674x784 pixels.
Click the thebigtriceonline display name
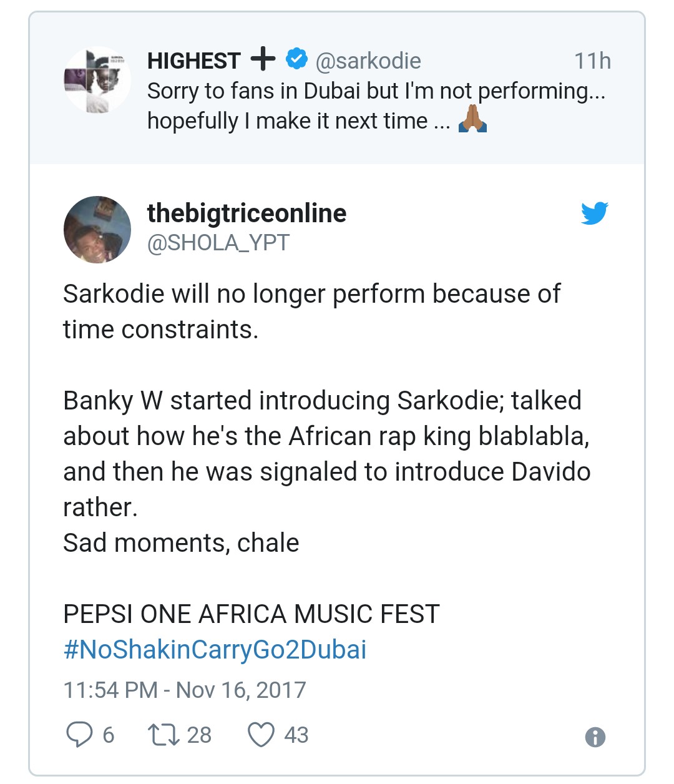coord(247,213)
